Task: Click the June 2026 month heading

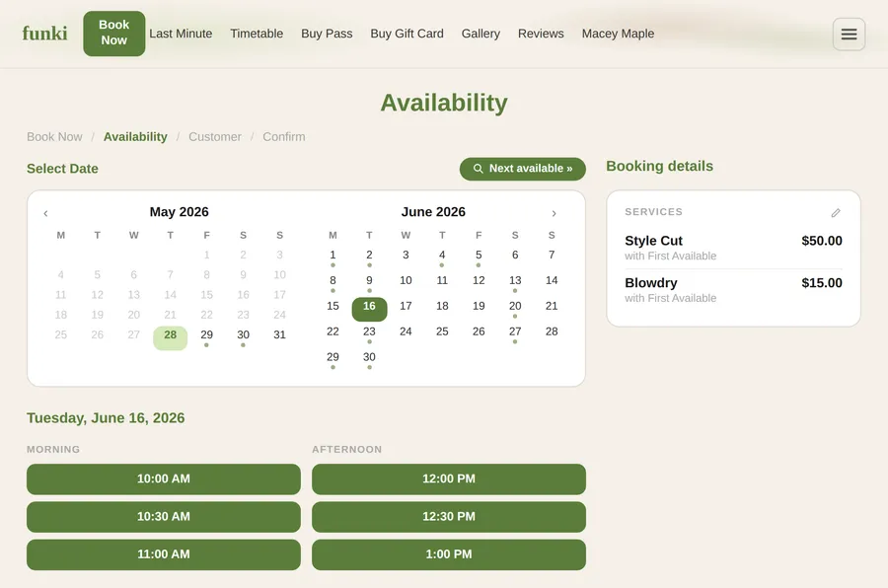Action: [433, 212]
